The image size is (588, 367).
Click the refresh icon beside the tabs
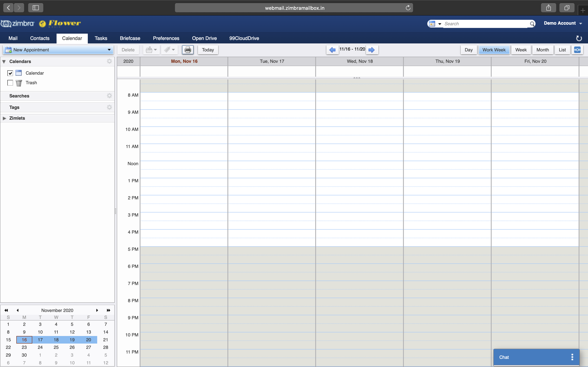pos(579,38)
